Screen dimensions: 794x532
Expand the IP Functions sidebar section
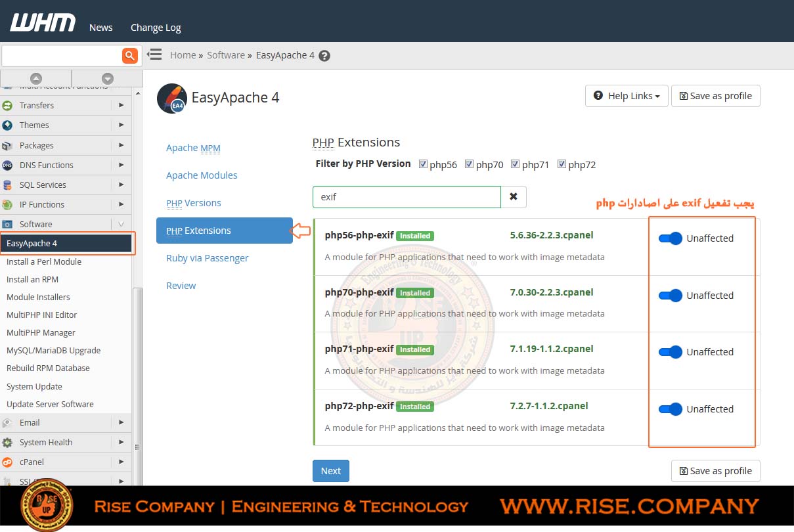tap(121, 204)
